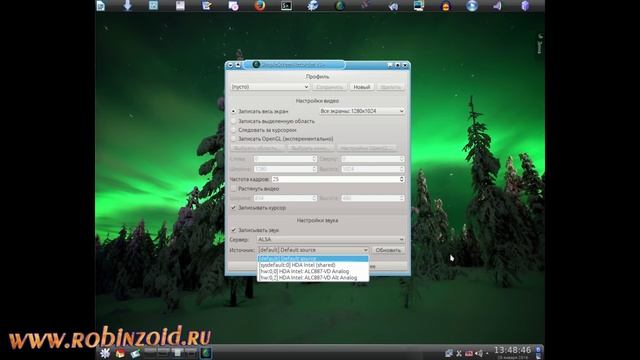Open the ALSA server dropdown

pyautogui.click(x=331, y=240)
